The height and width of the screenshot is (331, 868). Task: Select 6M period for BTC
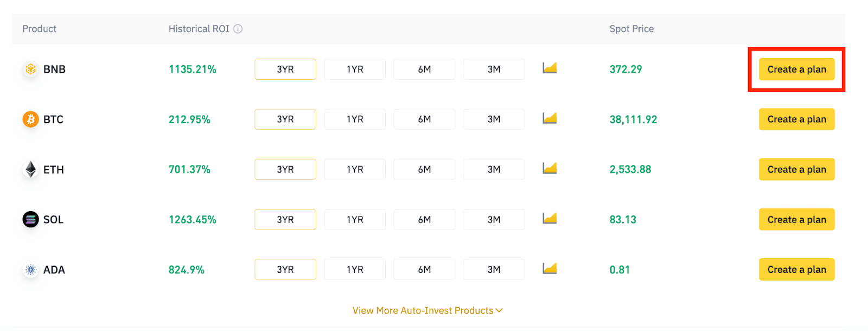pyautogui.click(x=424, y=119)
